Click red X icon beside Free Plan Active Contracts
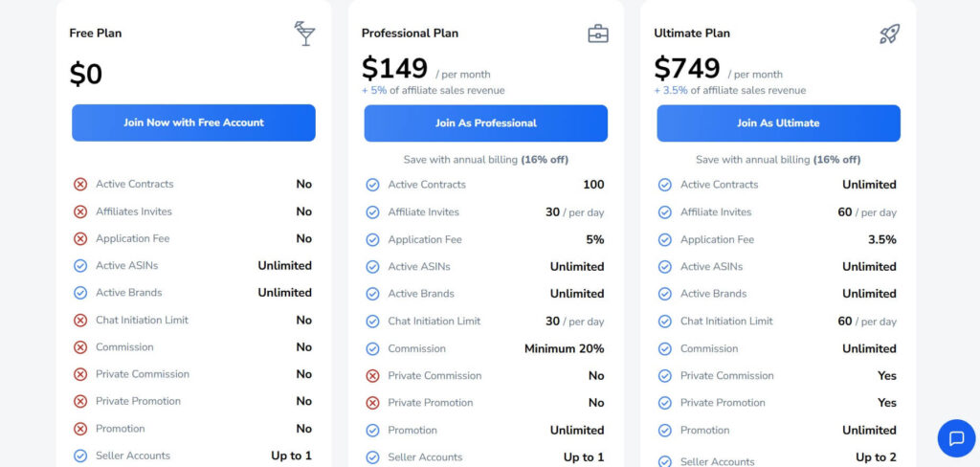This screenshot has height=467, width=980. [80, 185]
